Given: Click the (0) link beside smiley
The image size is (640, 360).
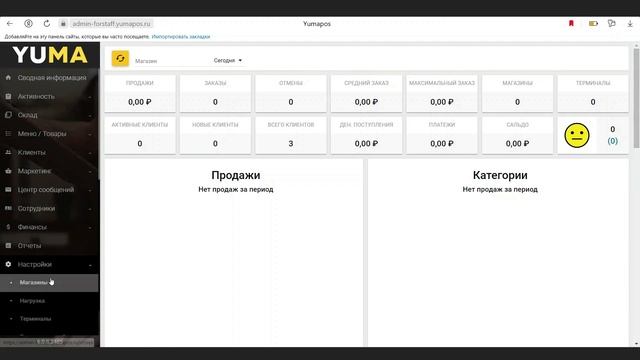Looking at the screenshot, I should pos(613,141).
